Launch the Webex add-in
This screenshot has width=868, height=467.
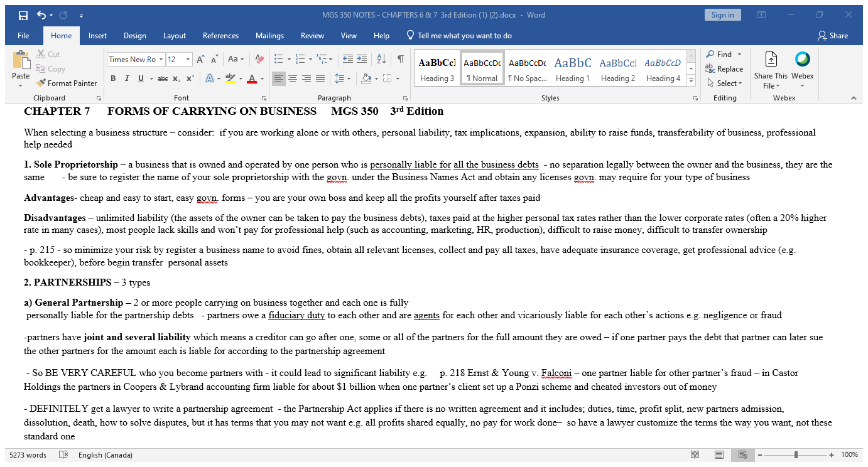(x=803, y=65)
